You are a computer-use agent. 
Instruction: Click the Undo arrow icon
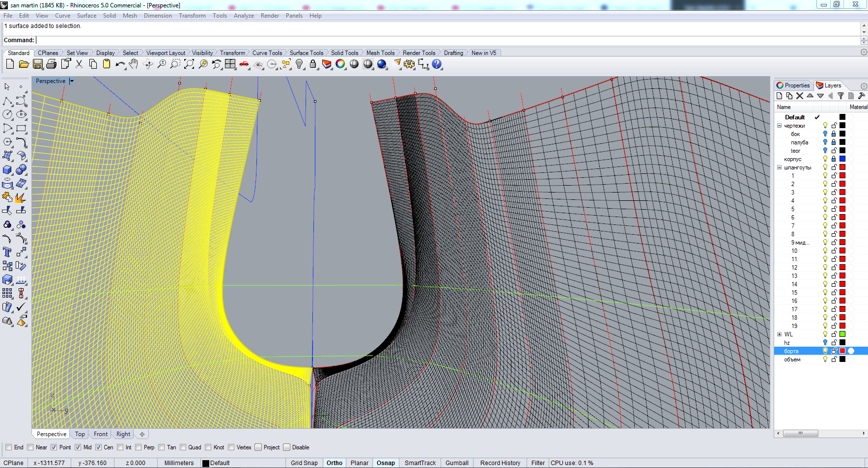(120, 64)
